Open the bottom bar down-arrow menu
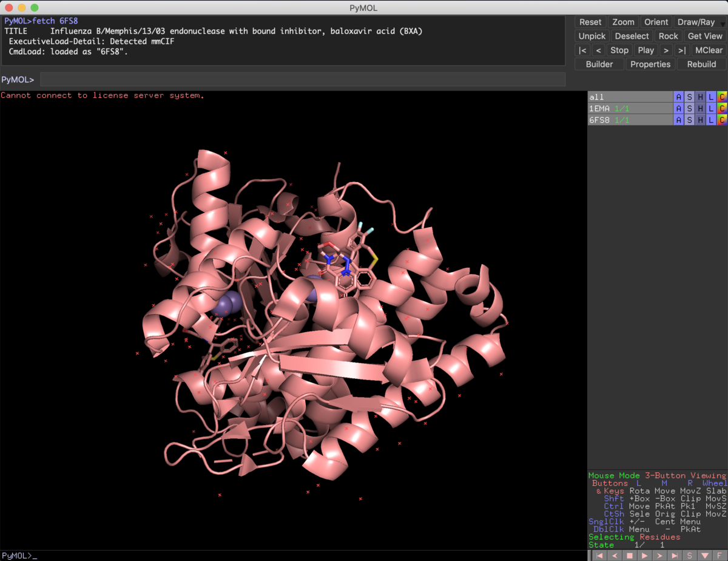Viewport: 728px width, 561px height. [x=705, y=556]
